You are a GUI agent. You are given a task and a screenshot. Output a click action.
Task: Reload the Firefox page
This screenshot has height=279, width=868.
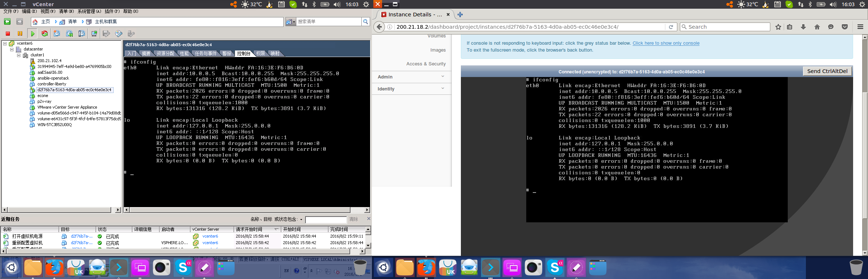pyautogui.click(x=671, y=27)
